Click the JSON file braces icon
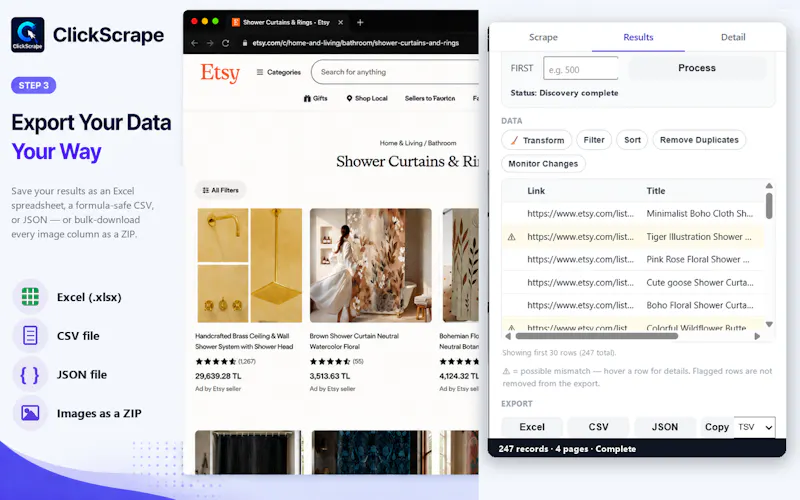 [x=30, y=374]
